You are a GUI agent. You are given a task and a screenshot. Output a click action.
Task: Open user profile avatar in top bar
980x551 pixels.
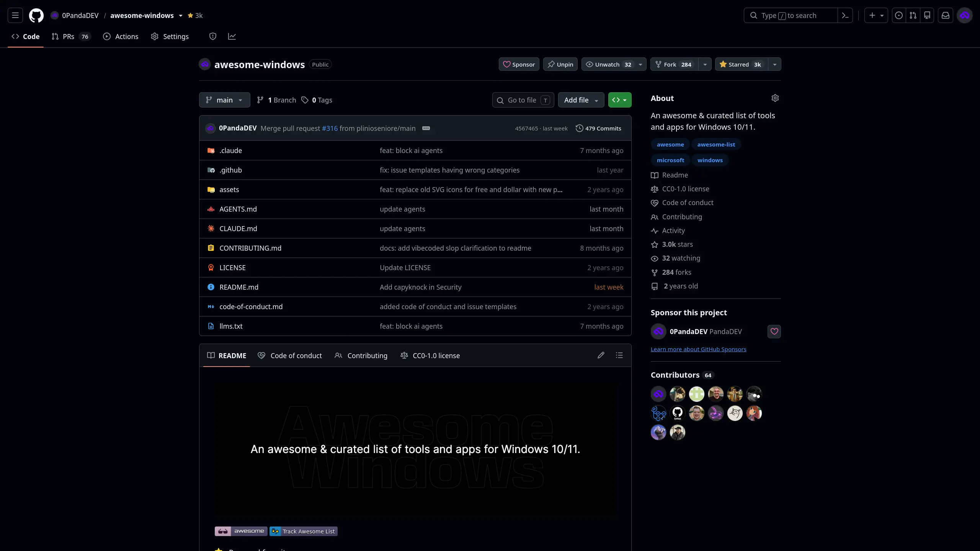[965, 15]
